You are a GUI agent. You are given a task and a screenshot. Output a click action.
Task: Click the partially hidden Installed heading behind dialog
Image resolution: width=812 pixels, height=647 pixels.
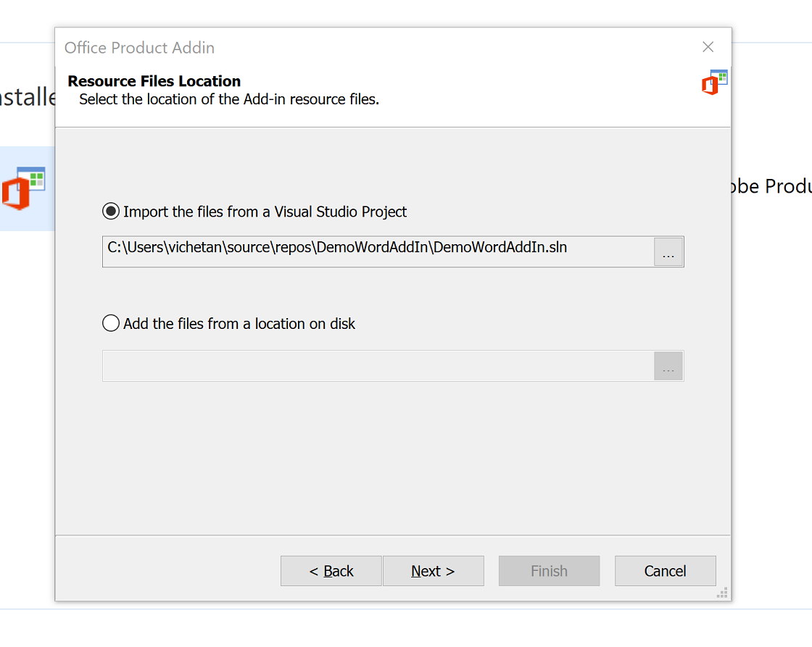28,96
